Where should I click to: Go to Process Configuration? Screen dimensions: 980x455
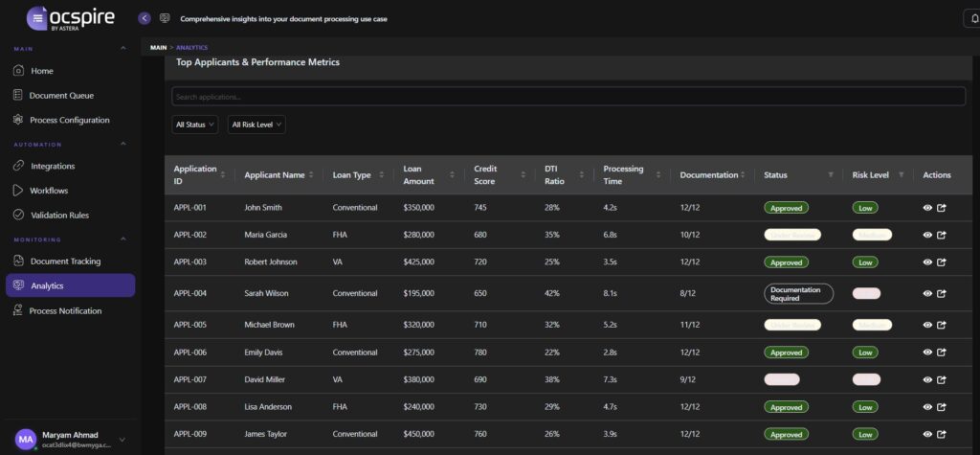pyautogui.click(x=70, y=120)
